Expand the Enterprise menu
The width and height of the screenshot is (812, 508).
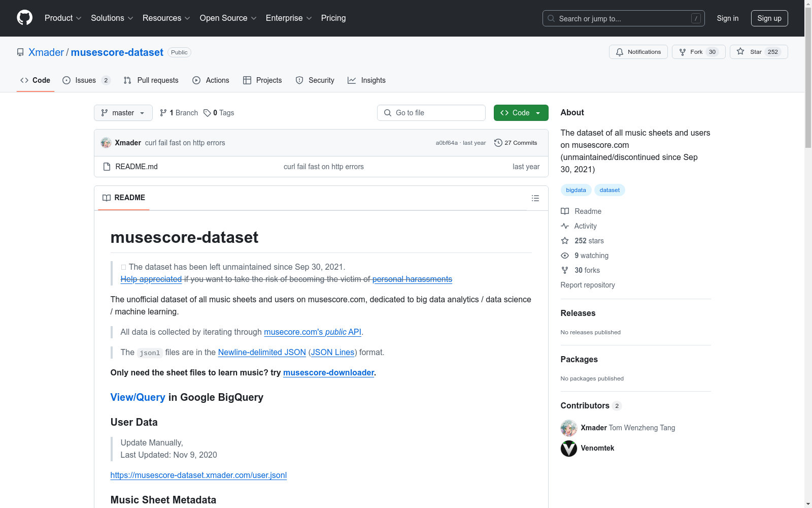point(289,18)
